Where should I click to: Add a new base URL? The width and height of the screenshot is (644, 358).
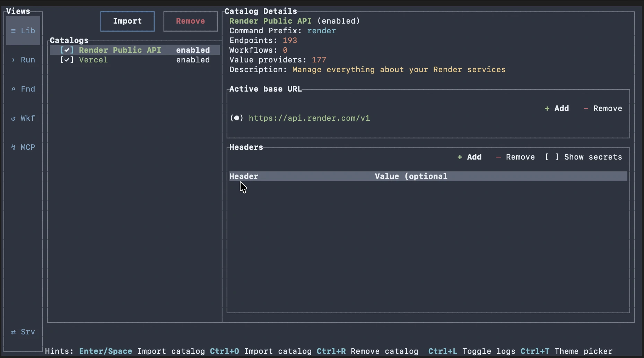556,108
